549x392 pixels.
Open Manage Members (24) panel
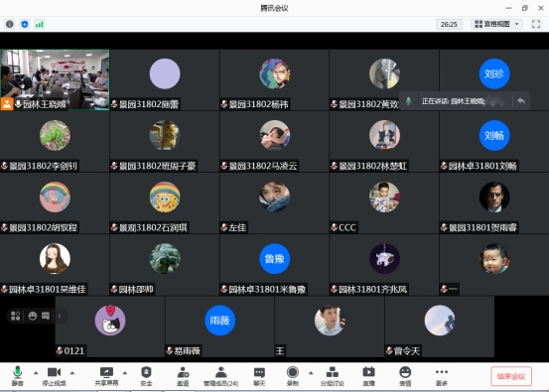pyautogui.click(x=221, y=376)
